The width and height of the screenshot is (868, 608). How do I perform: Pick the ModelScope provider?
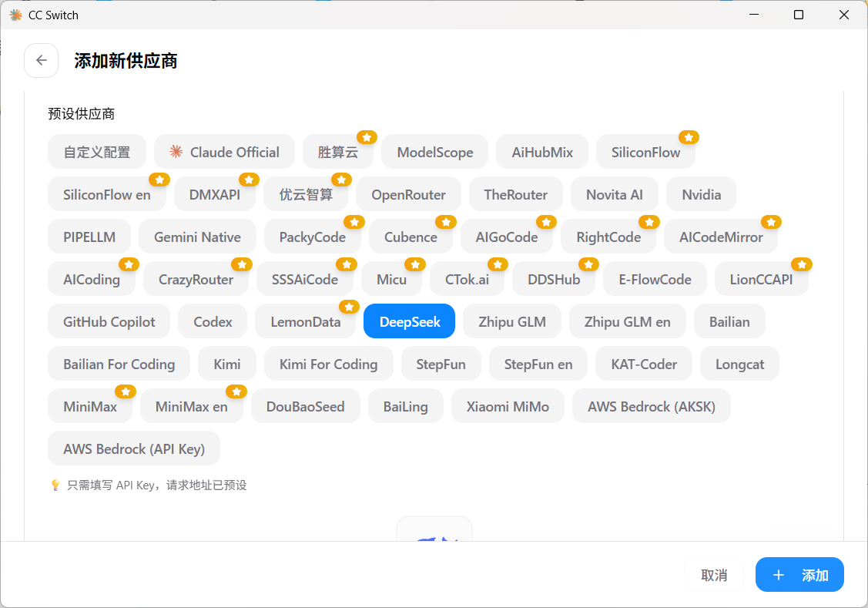434,152
